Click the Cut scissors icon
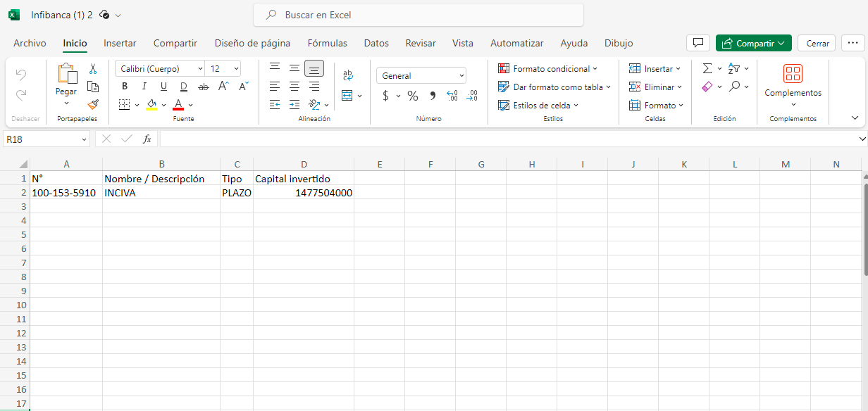The image size is (868, 411). (x=92, y=69)
